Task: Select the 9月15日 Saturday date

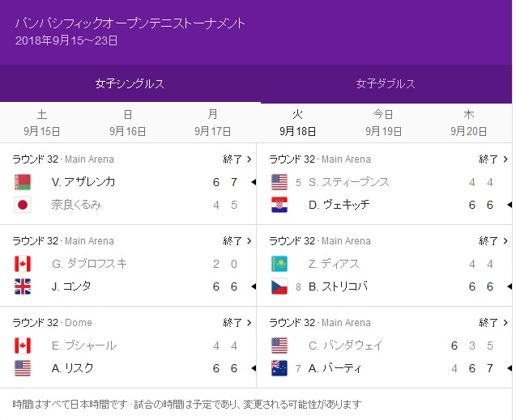Action: pos(42,123)
